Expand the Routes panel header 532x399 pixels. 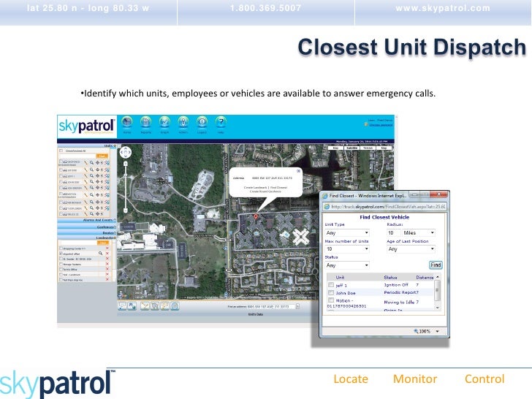86,232
